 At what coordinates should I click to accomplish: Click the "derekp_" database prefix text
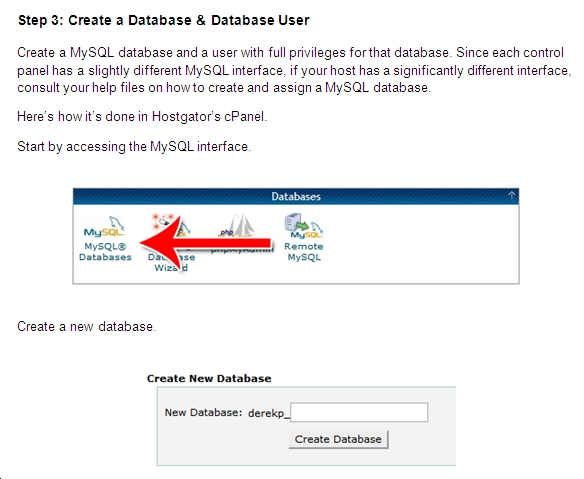269,413
